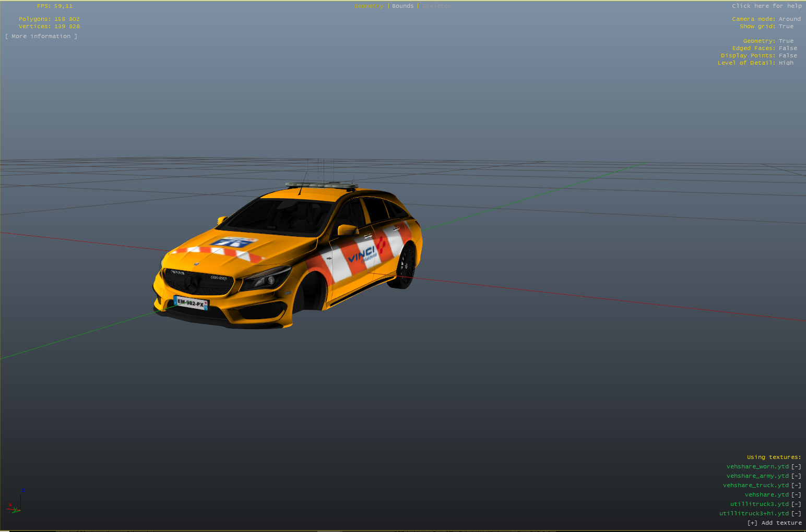This screenshot has width=806, height=532.
Task: Switch to the Bounds tab
Action: click(x=402, y=6)
